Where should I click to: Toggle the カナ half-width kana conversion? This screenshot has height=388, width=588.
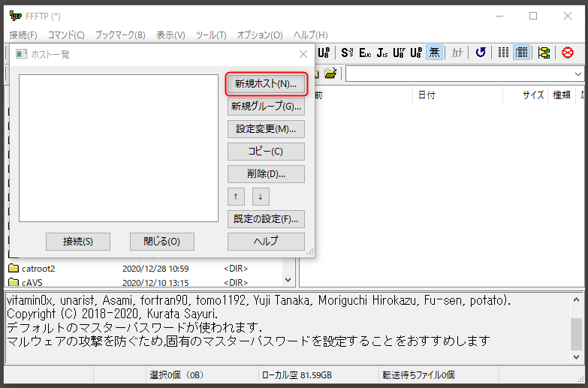tap(457, 53)
